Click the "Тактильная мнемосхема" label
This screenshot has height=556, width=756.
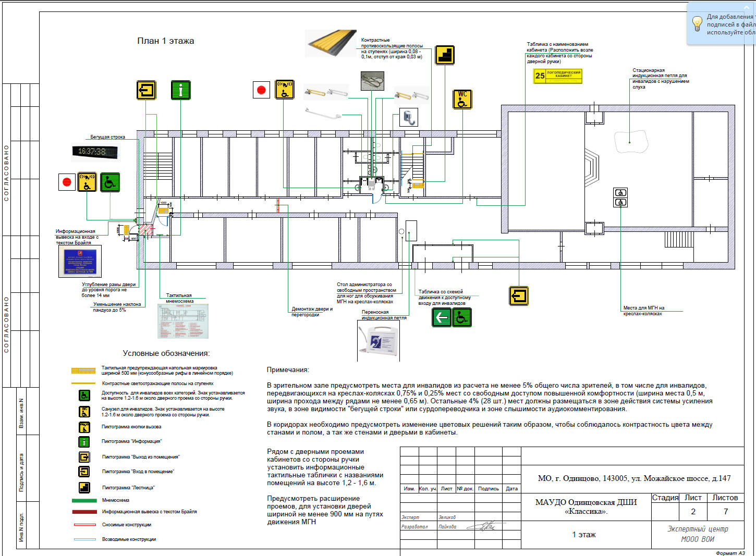pyautogui.click(x=179, y=298)
